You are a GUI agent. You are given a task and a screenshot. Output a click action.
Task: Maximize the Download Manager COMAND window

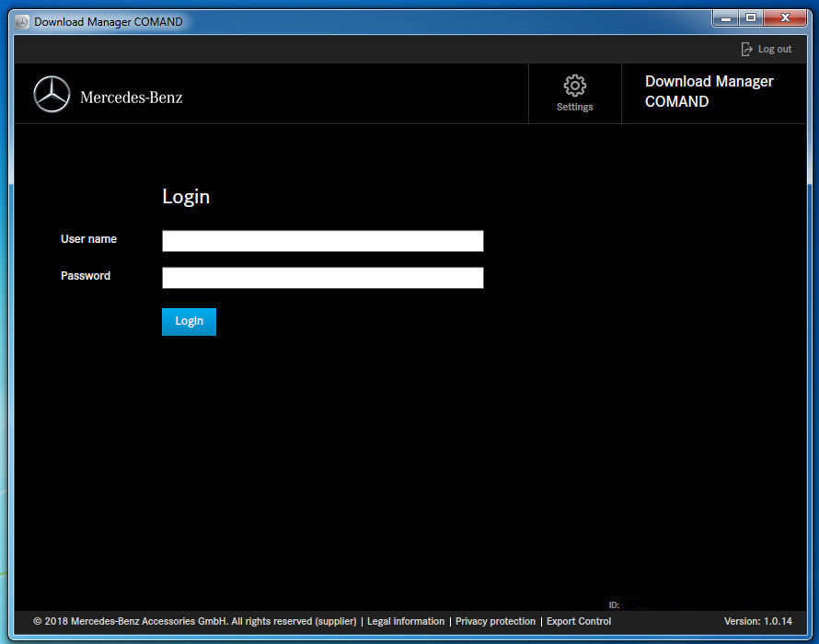pos(751,18)
